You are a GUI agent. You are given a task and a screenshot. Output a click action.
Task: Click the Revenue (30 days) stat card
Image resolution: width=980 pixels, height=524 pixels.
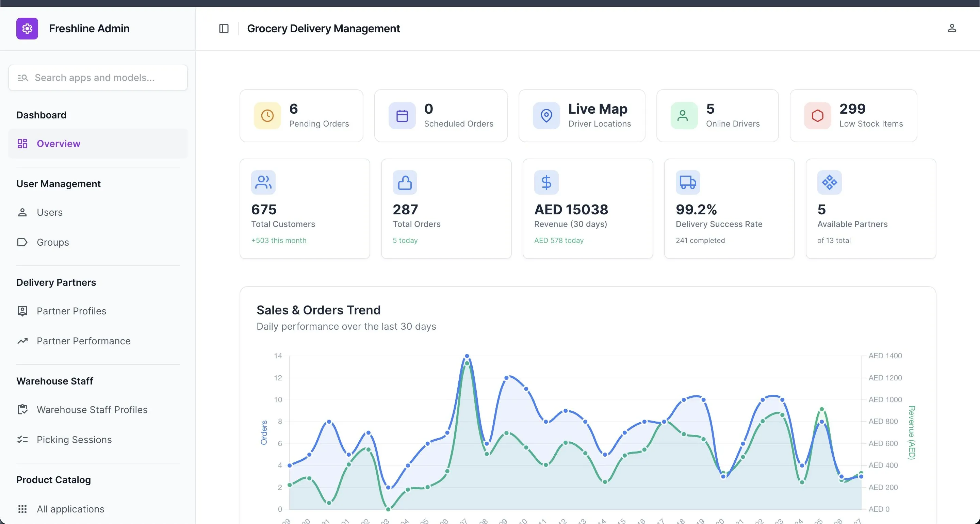[x=588, y=209]
